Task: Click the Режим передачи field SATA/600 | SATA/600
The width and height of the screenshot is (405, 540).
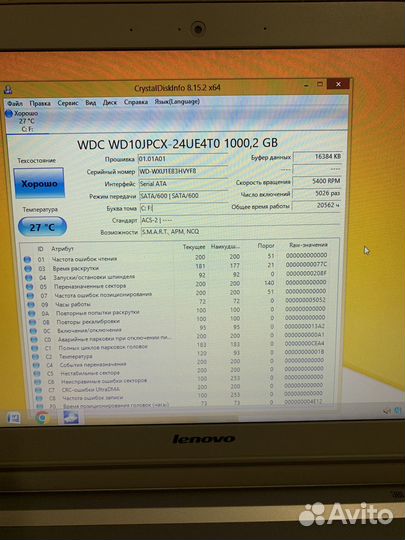Action: (x=183, y=196)
